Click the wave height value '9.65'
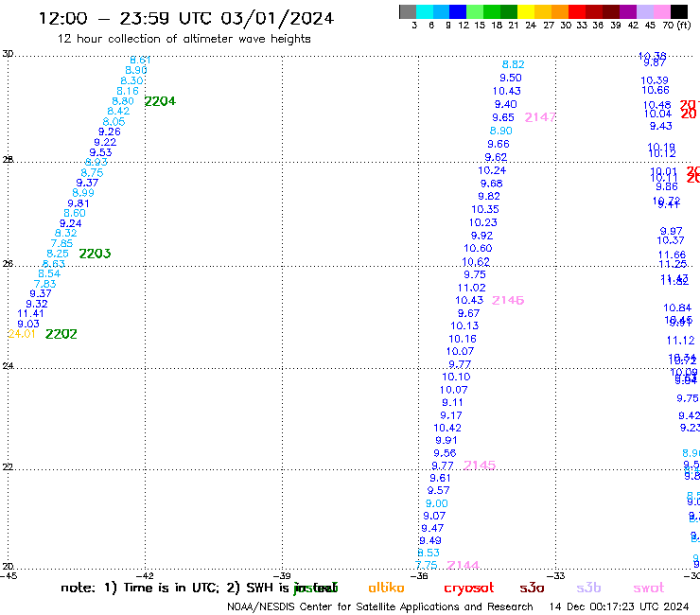Image resolution: width=700 pixels, height=615 pixels. [x=503, y=117]
